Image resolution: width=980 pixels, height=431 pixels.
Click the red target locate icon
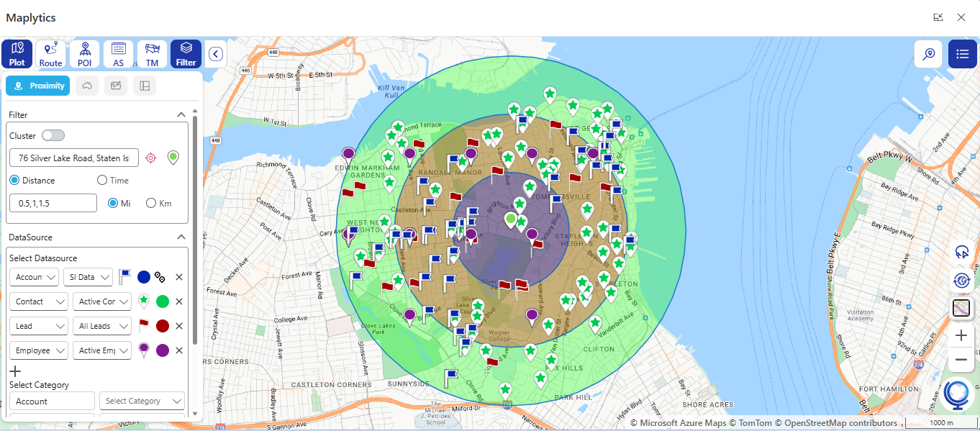pos(150,158)
